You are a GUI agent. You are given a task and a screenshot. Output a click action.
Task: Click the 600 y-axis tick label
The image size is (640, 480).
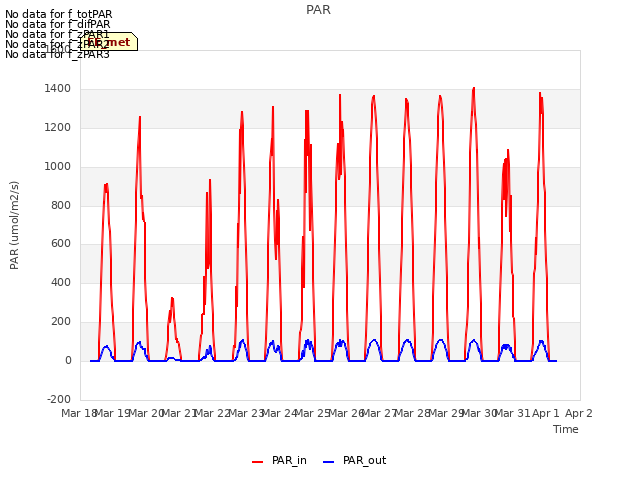pos(61,244)
